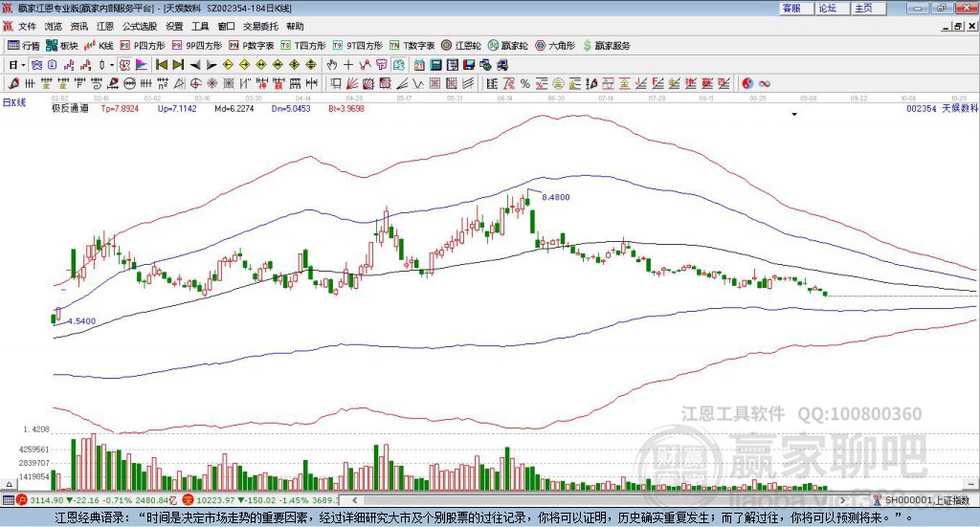Click the 客服 customer service button
Screen dimensions: 980x527
(x=796, y=8)
